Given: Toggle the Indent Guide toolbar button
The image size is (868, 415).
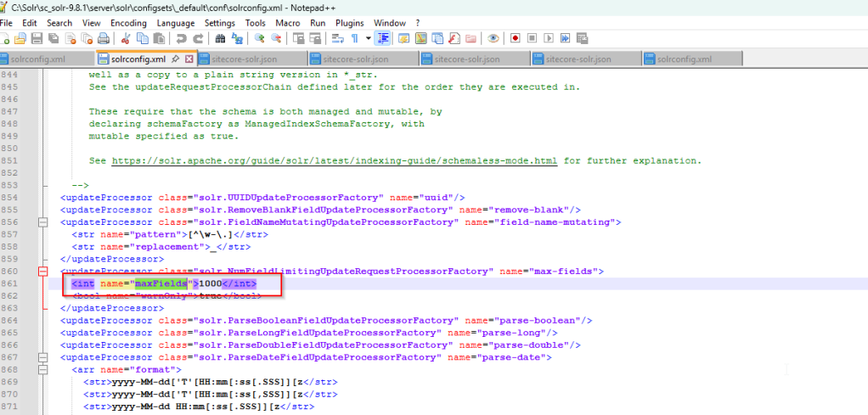Looking at the screenshot, I should (382, 38).
